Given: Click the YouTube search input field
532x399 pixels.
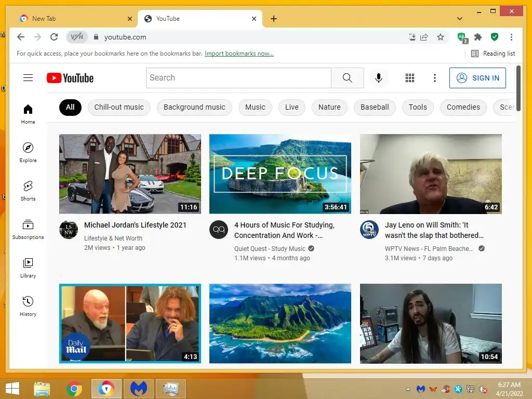Looking at the screenshot, I should click(238, 78).
